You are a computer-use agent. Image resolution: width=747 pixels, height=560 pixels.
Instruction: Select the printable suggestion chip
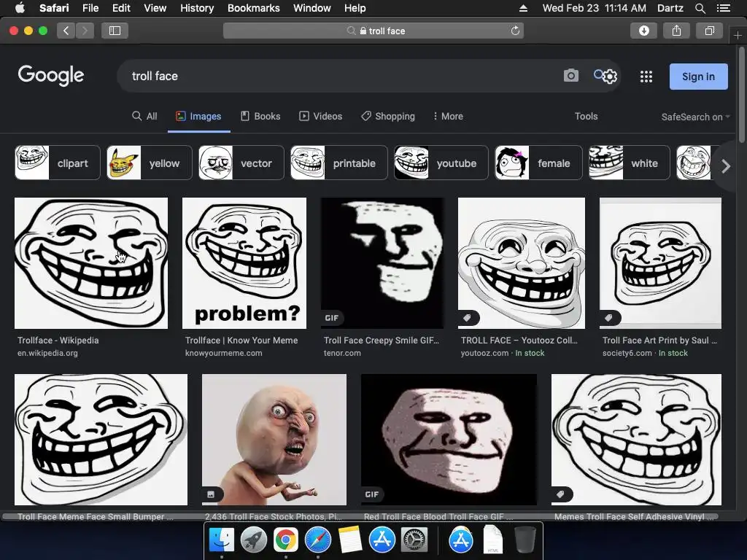[338, 163]
